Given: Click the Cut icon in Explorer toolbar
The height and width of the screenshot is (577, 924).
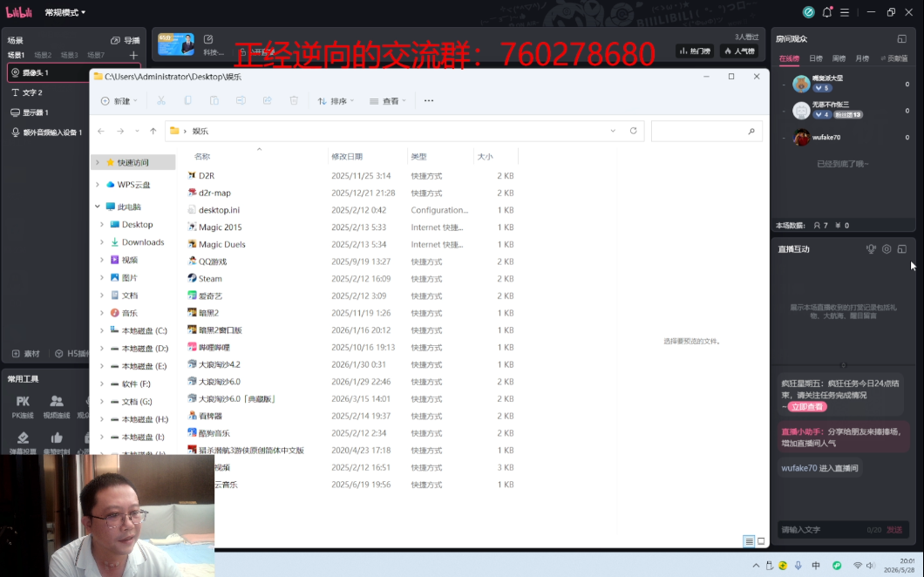Looking at the screenshot, I should coord(161,101).
